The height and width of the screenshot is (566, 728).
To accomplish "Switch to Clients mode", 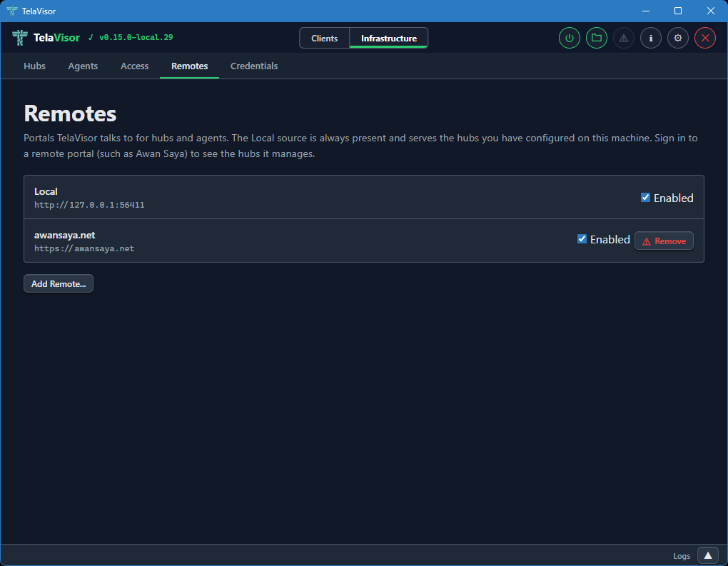I will pos(324,38).
